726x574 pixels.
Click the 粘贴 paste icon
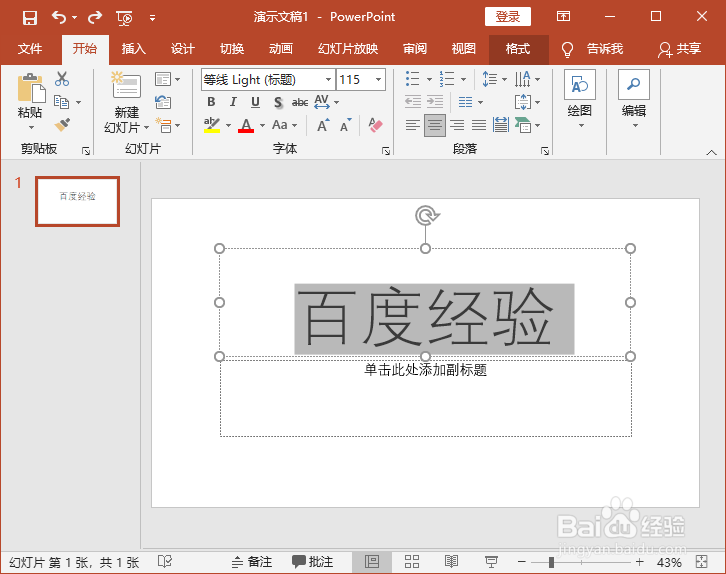pos(31,88)
